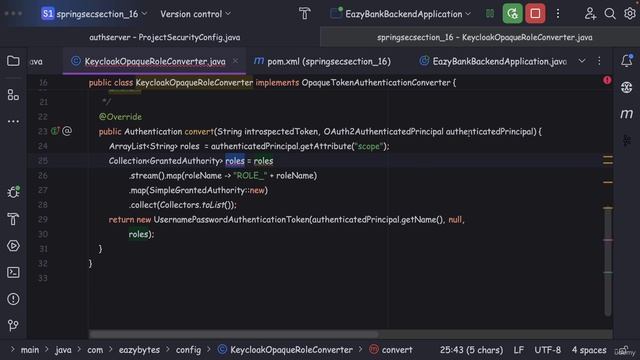Click the override gutter icon on line 23
This screenshot has width=640, height=360.
coord(55,131)
